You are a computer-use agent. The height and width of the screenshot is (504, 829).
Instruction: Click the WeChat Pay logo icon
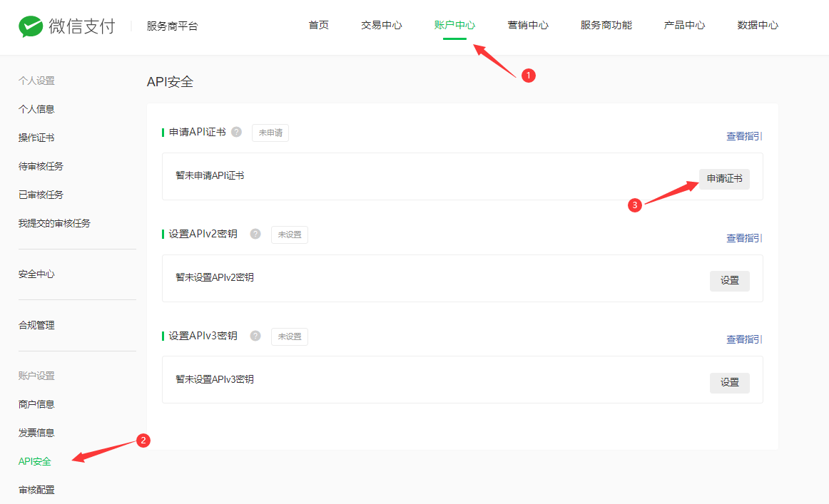(31, 26)
